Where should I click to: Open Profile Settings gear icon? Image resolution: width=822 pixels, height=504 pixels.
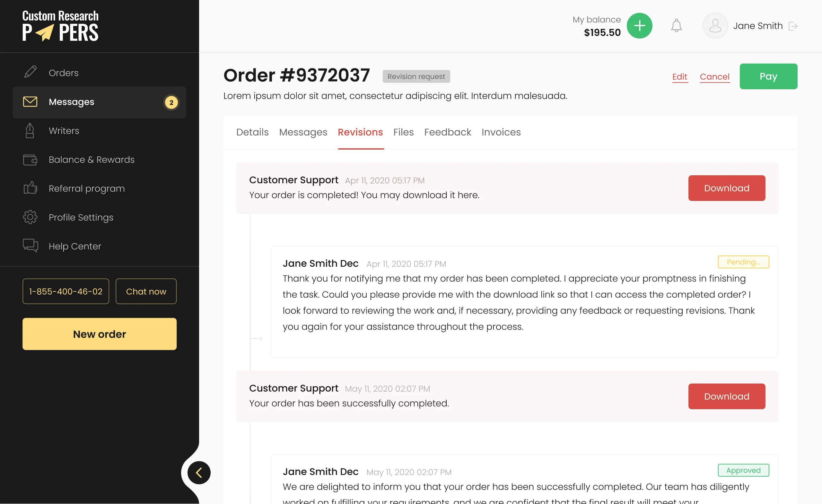[30, 217]
